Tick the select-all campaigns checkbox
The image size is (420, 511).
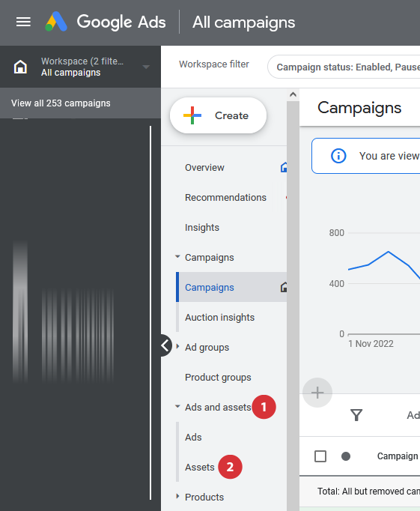(x=320, y=456)
